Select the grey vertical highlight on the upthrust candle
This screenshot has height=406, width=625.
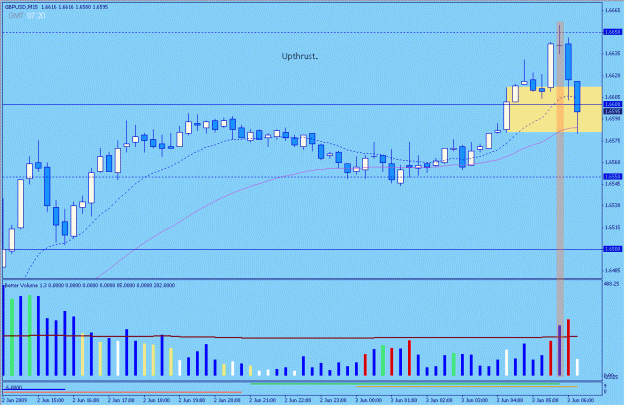pyautogui.click(x=560, y=199)
